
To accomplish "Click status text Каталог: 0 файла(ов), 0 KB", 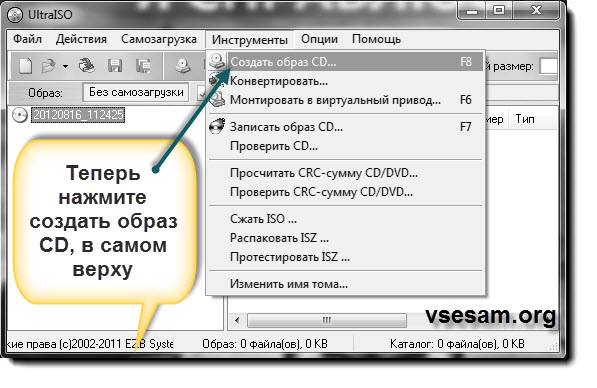I will (x=457, y=344).
